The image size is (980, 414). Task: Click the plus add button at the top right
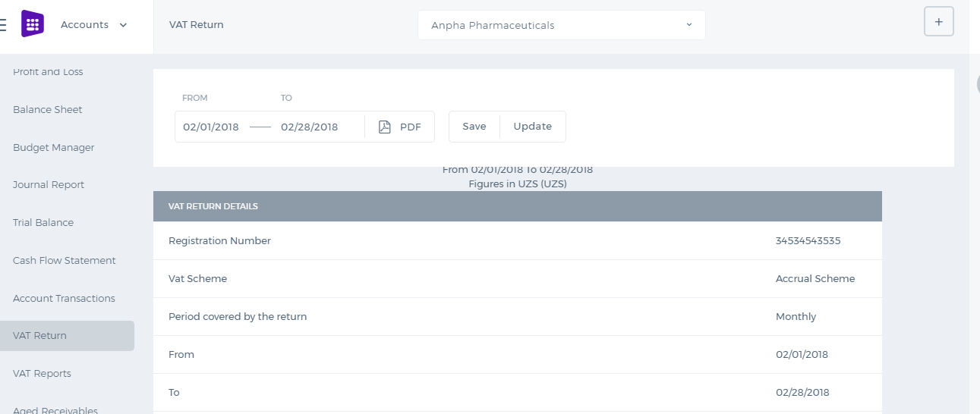click(938, 22)
